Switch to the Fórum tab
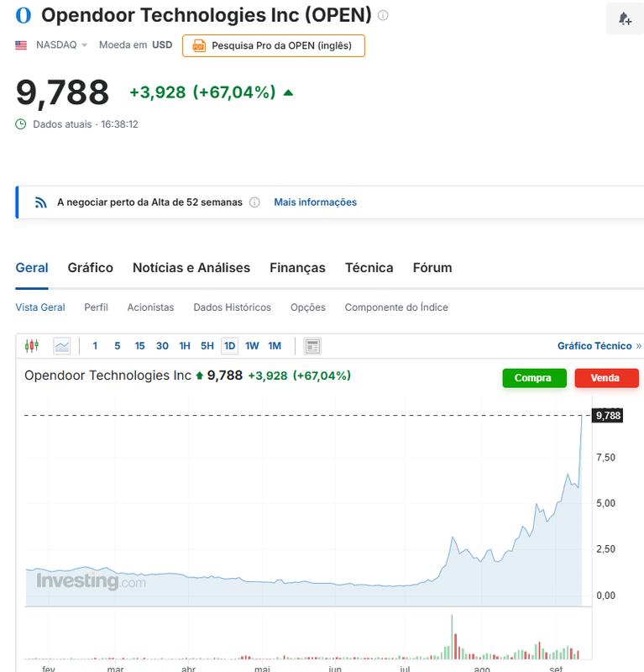The image size is (644, 672). [432, 268]
